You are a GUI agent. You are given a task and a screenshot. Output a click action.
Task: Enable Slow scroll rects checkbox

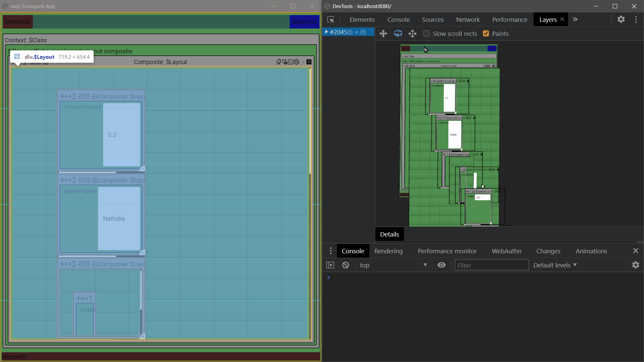pyautogui.click(x=426, y=34)
